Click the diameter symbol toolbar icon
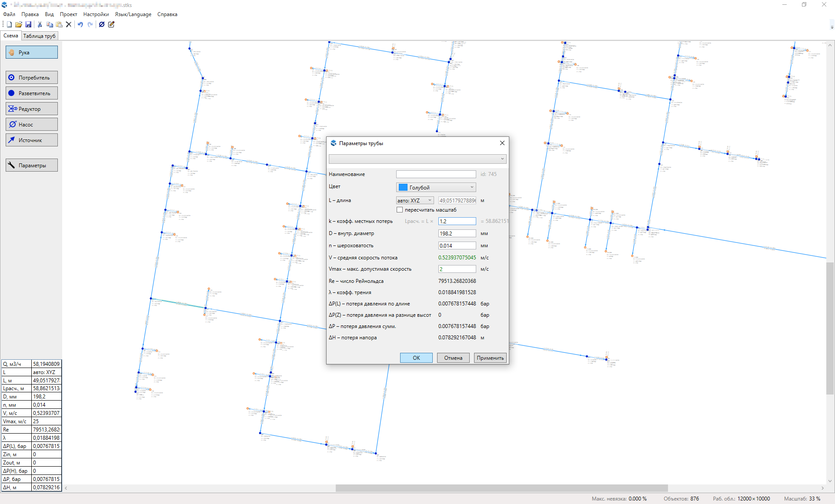The height and width of the screenshot is (504, 835). click(101, 24)
